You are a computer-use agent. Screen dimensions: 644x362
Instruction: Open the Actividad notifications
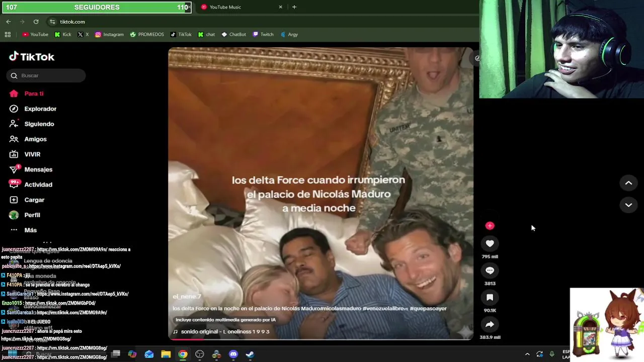coord(31,185)
